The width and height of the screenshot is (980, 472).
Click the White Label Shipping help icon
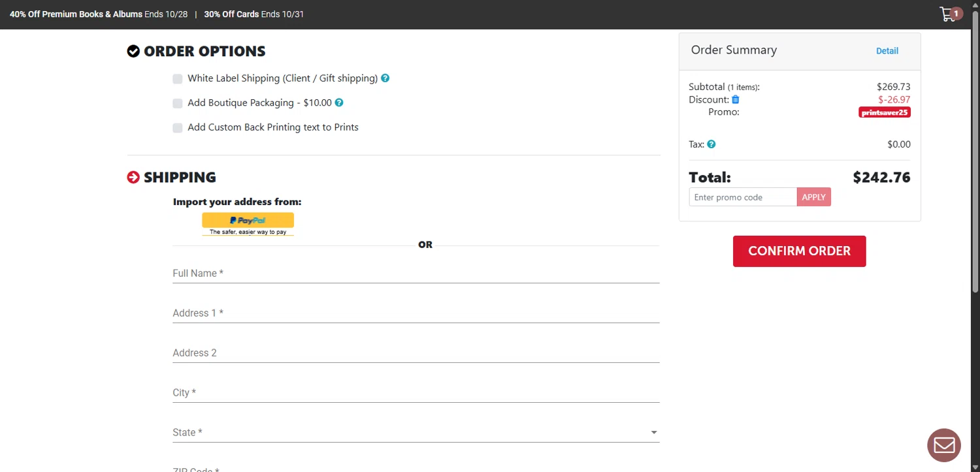click(x=385, y=78)
